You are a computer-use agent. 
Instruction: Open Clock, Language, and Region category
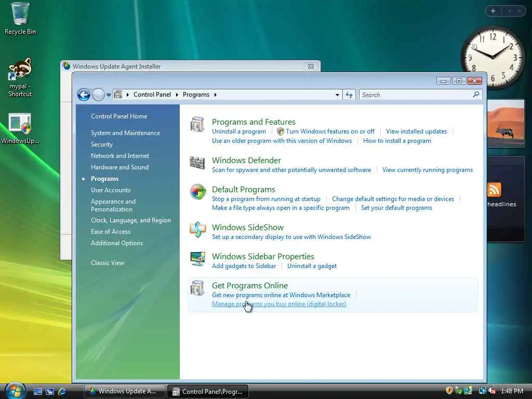131,220
